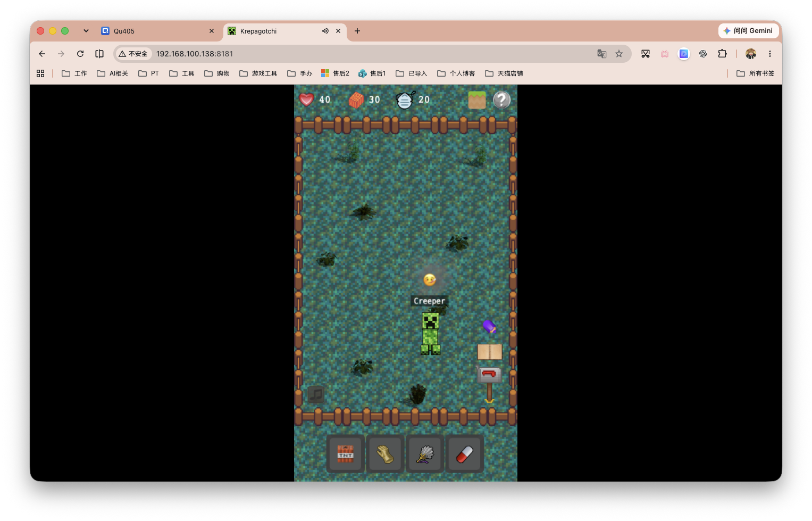Open the 已导入 bookmark folder

point(412,73)
